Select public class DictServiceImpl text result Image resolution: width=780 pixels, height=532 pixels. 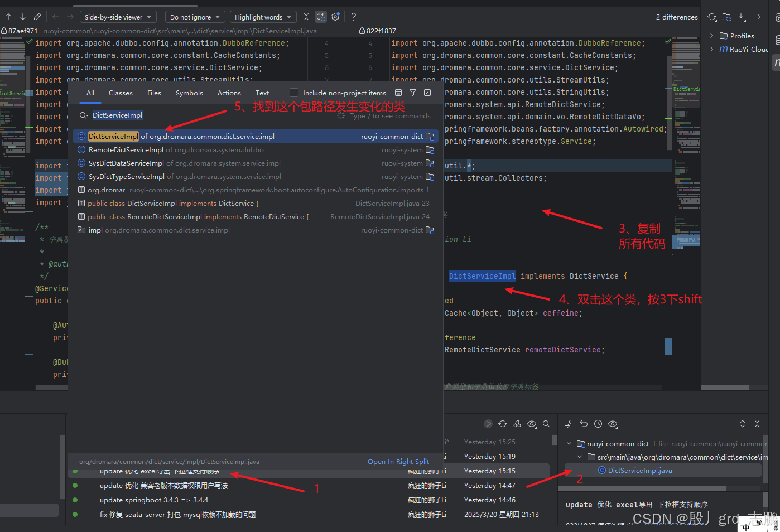click(256, 203)
